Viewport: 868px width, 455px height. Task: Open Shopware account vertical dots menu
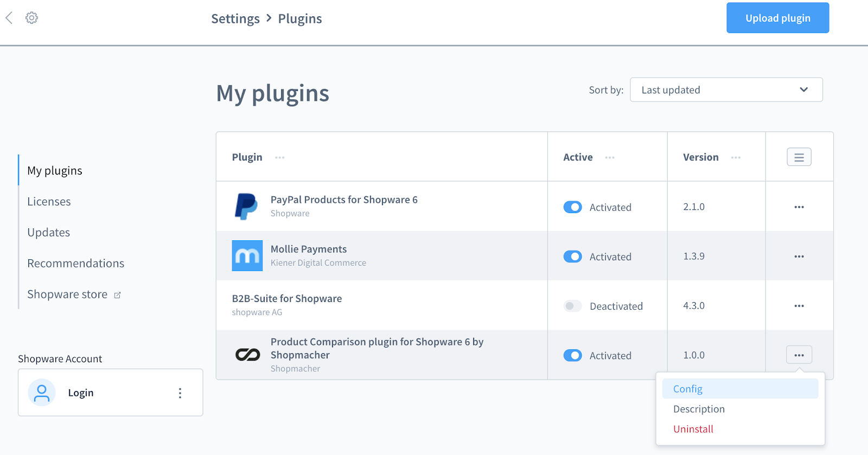[x=180, y=393]
